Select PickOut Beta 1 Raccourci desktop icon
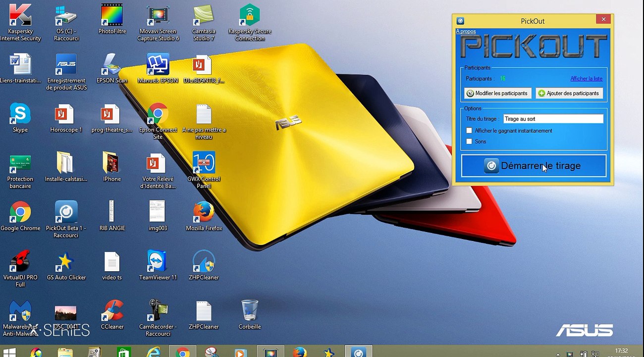The height and width of the screenshot is (357, 644). click(x=66, y=220)
